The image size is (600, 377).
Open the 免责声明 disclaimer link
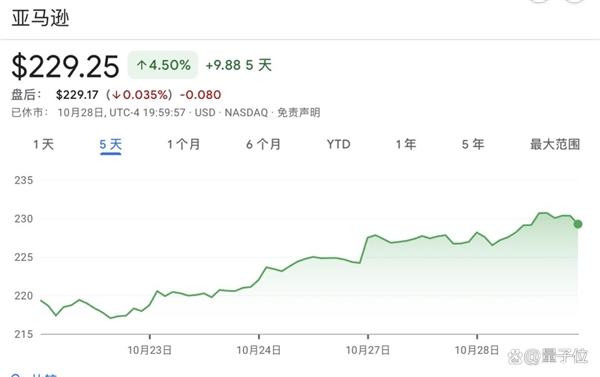pyautogui.click(x=298, y=113)
